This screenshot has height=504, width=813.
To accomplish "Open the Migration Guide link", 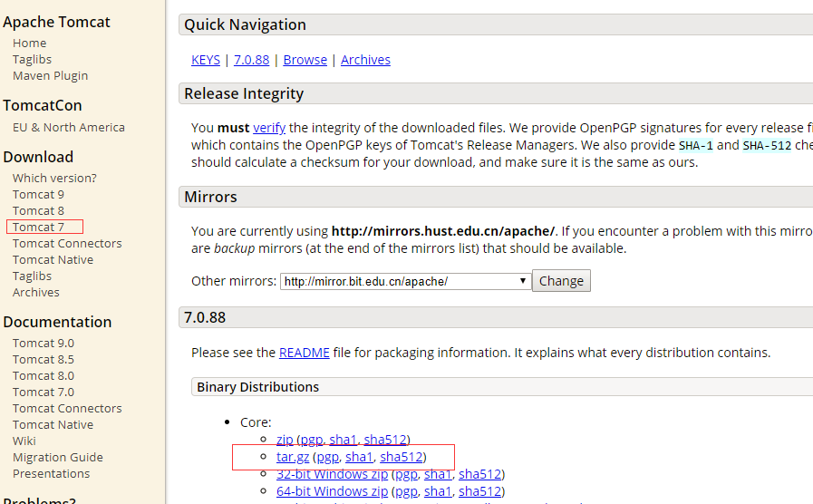I will click(58, 458).
